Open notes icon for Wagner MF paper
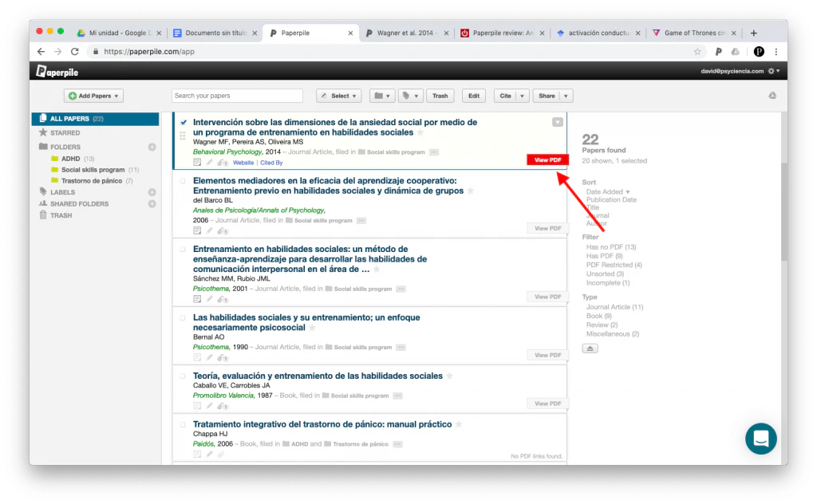Viewport: 817px width, 504px height. point(197,163)
